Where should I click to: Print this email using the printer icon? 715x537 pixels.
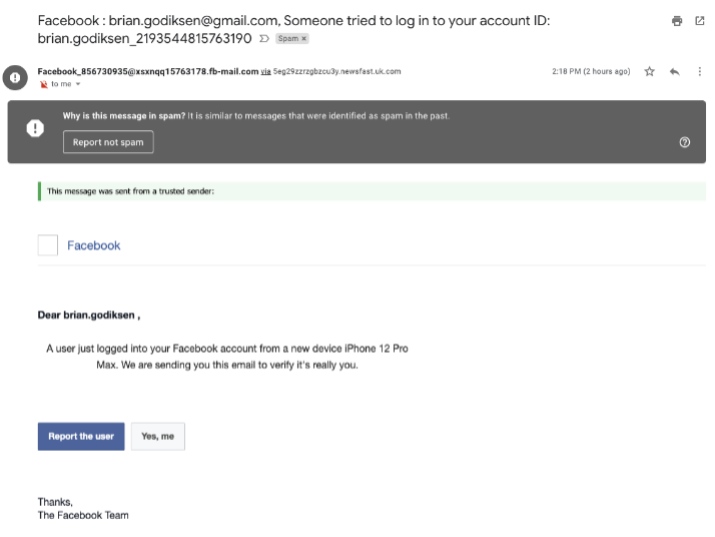tap(677, 21)
